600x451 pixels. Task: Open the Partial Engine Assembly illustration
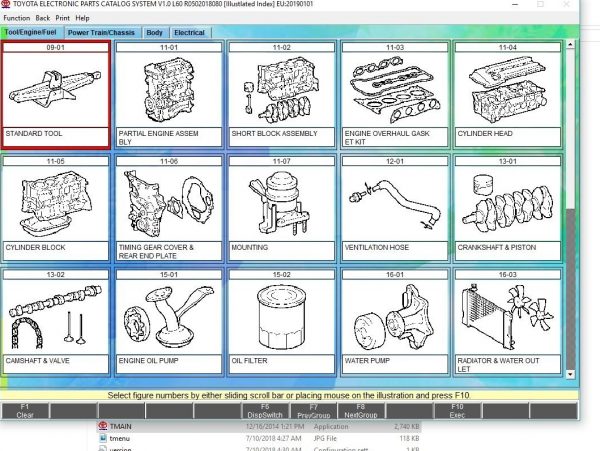coord(169,90)
